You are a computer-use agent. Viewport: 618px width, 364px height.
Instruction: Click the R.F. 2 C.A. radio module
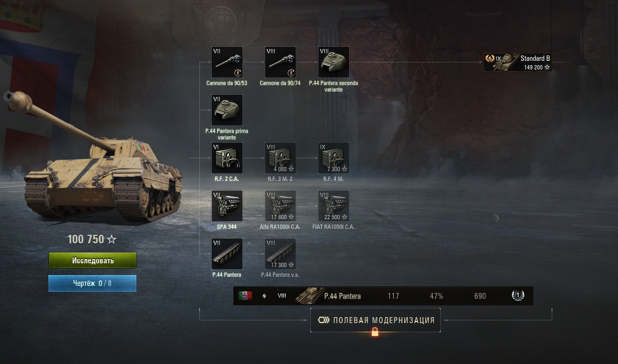(x=227, y=158)
